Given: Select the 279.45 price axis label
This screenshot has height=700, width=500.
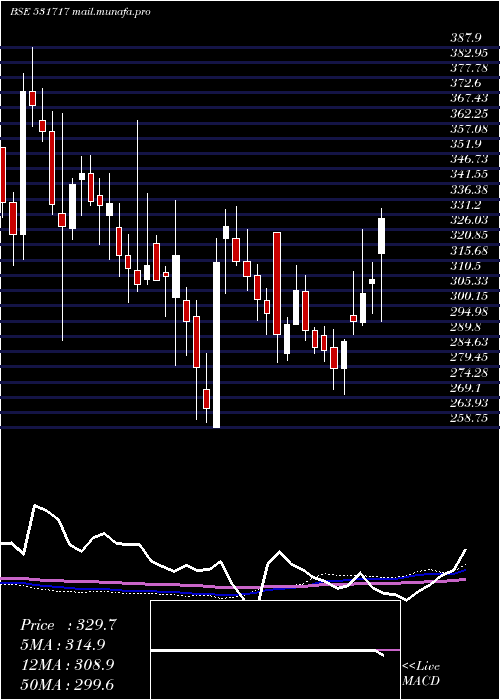Looking at the screenshot, I should pyautogui.click(x=469, y=358).
